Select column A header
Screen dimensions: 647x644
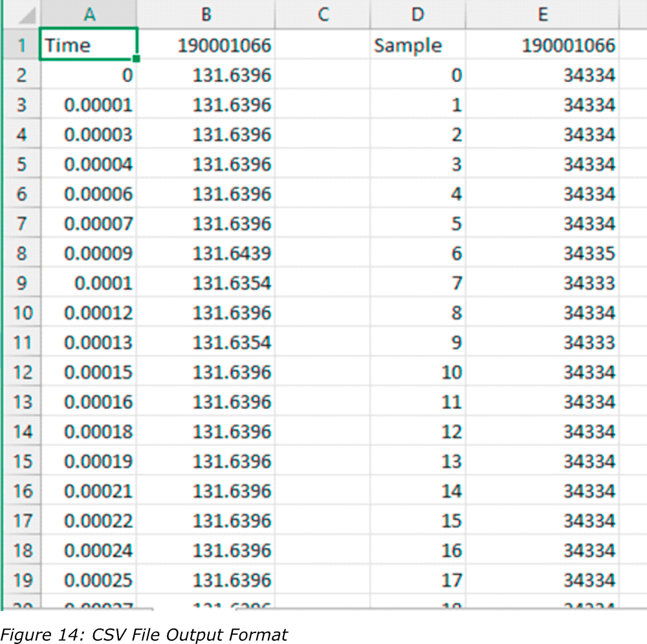(89, 14)
